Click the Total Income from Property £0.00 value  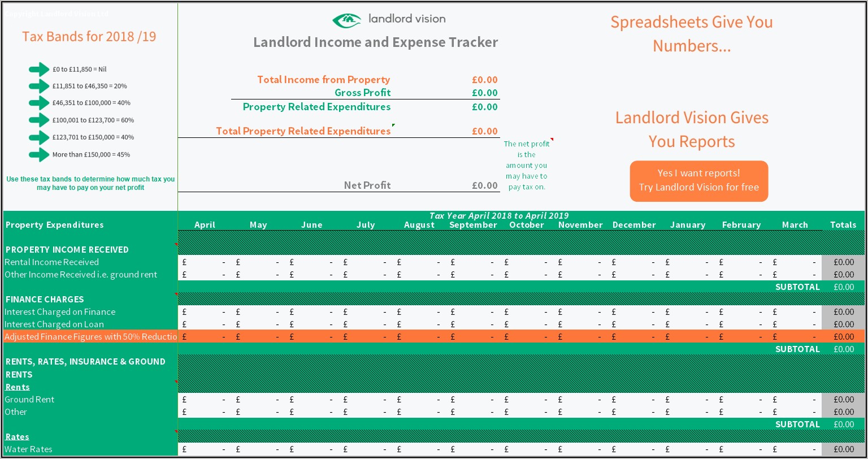point(484,80)
